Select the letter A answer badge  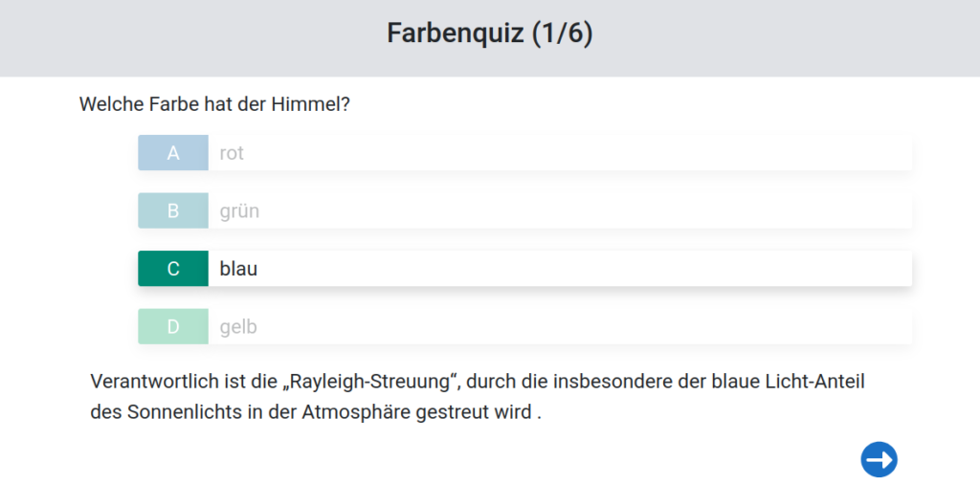[173, 153]
